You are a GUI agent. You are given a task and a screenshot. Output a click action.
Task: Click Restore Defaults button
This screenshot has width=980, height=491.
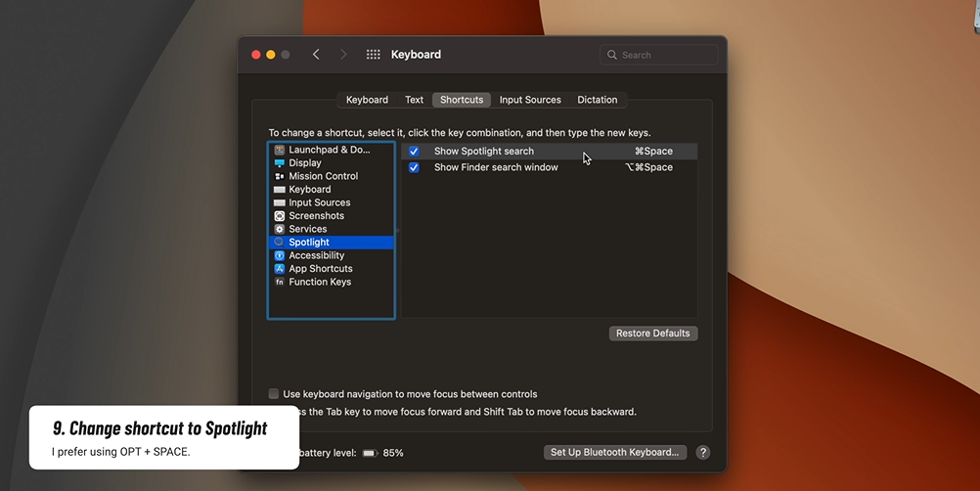(x=653, y=334)
